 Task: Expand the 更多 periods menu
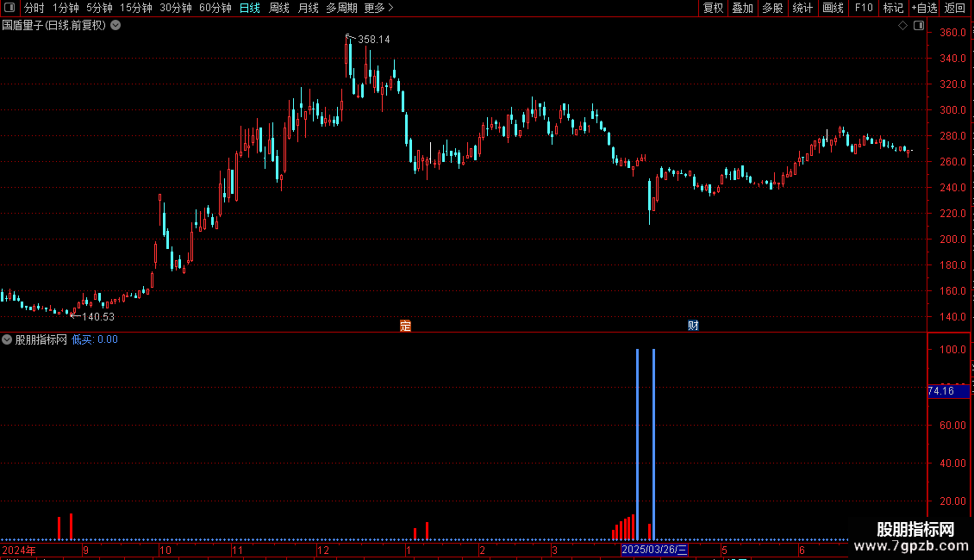click(378, 8)
